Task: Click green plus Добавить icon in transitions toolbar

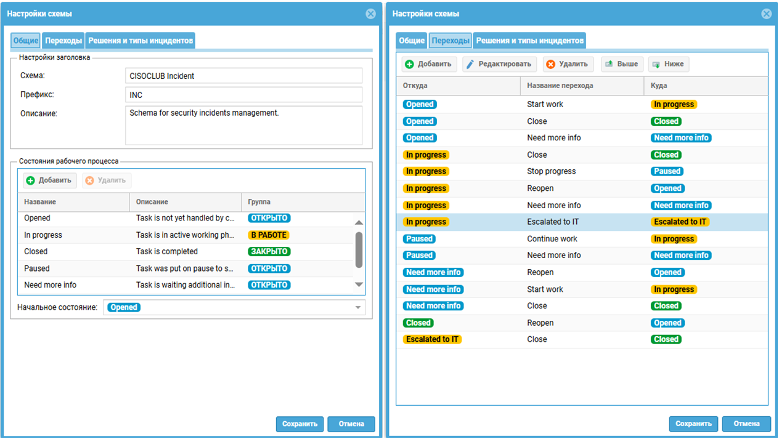Action: [x=410, y=64]
